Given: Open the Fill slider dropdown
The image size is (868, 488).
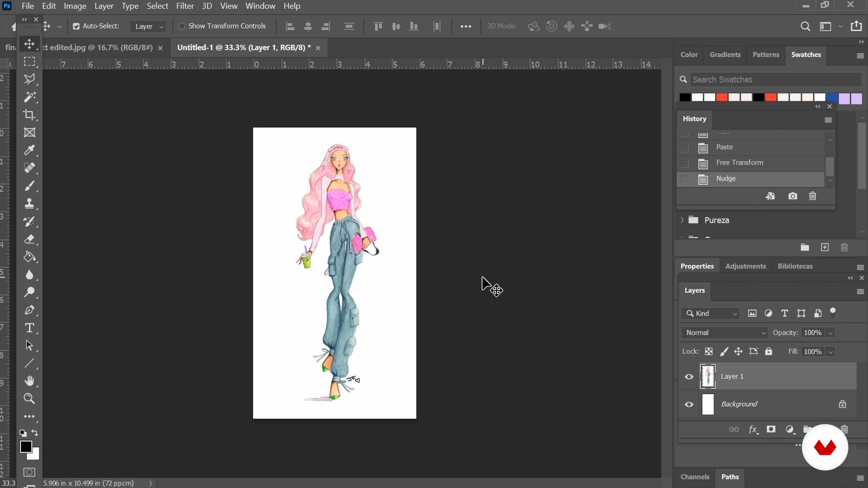Looking at the screenshot, I should [831, 352].
